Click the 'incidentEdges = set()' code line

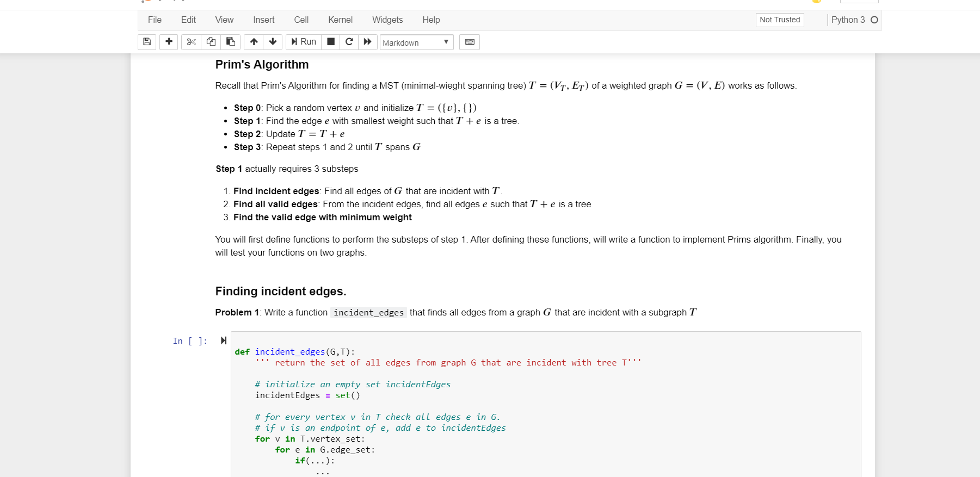click(307, 395)
